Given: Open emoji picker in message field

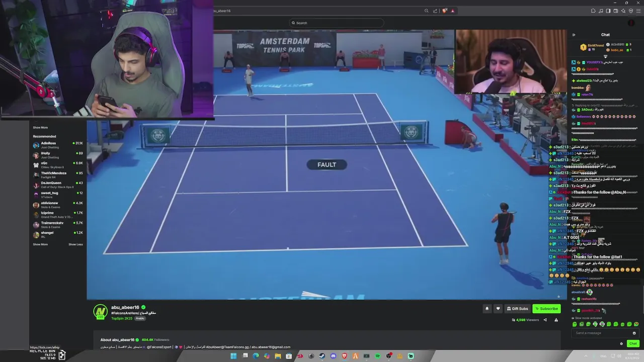Looking at the screenshot, I should (x=634, y=333).
